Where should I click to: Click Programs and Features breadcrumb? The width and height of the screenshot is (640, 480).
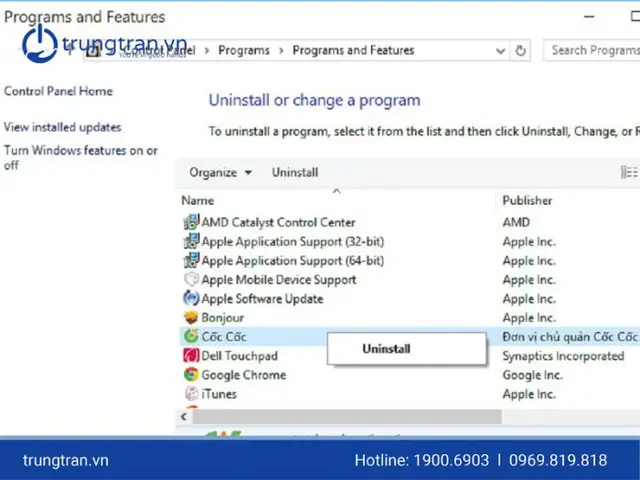[x=353, y=50]
